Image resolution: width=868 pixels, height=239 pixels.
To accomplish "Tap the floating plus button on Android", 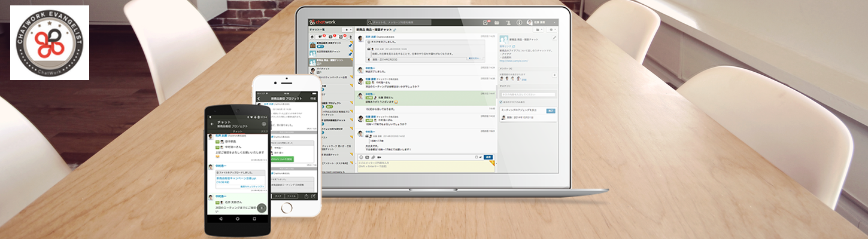I will point(262,208).
